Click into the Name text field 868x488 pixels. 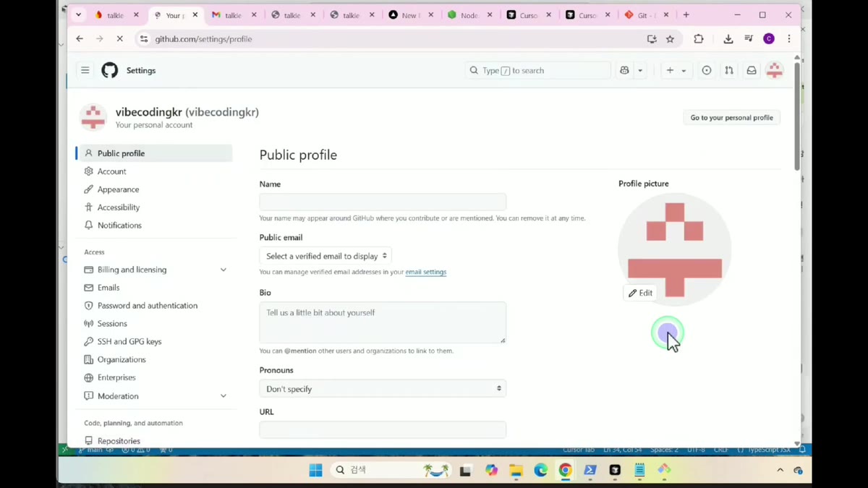pyautogui.click(x=383, y=202)
